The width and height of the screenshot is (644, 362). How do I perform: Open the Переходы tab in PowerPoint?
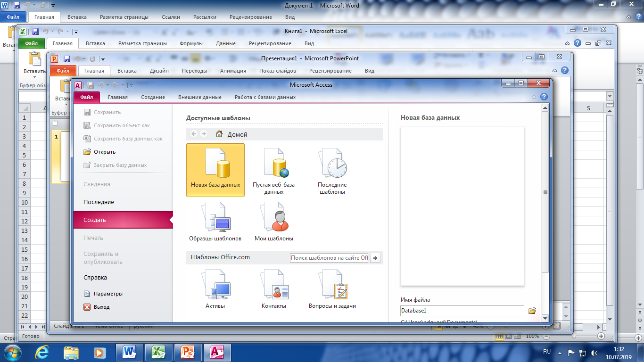tap(194, 71)
